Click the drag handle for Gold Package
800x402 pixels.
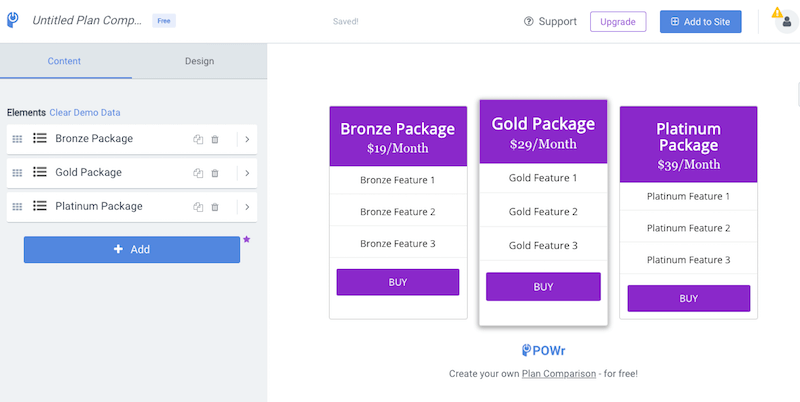17,173
